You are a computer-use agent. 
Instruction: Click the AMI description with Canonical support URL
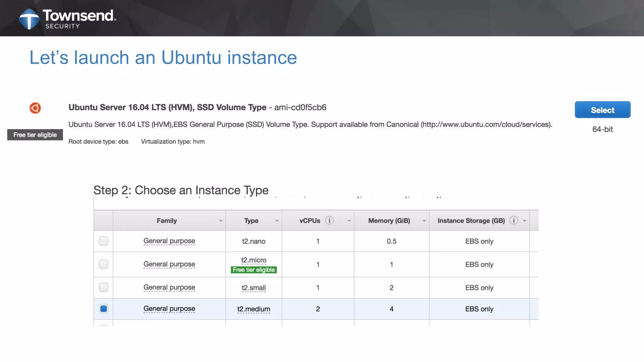[310, 124]
